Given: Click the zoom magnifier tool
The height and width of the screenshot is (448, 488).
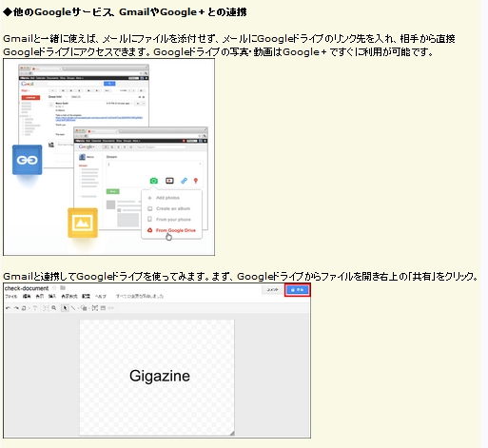Looking at the screenshot, I should pos(54,308).
